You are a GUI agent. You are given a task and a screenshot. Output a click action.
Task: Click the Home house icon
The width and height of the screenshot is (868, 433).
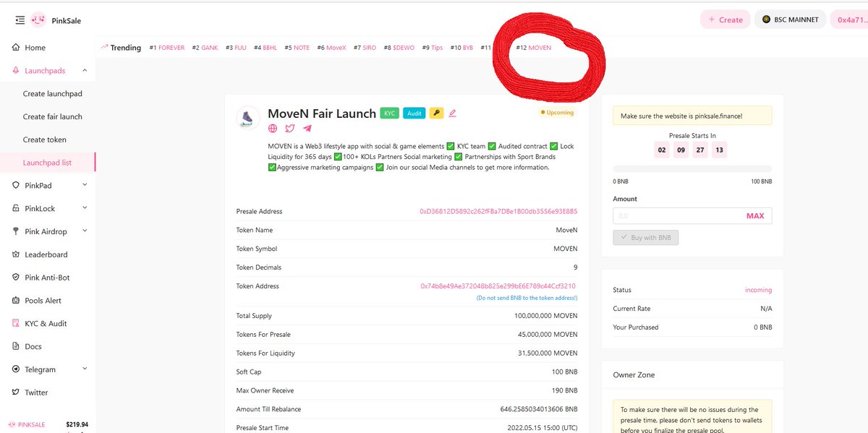[x=17, y=48]
